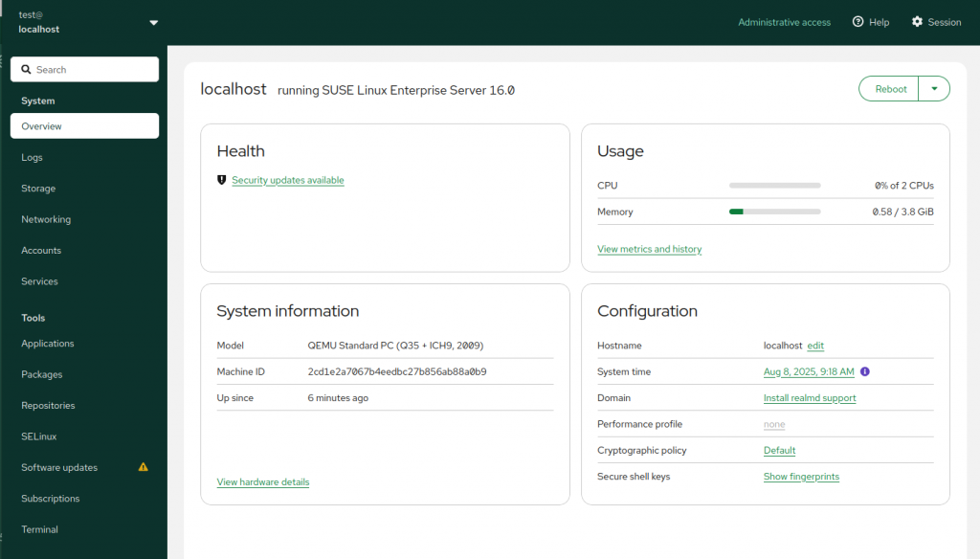This screenshot has height=559, width=980.
Task: Click the system time info icon
Action: [x=864, y=371]
